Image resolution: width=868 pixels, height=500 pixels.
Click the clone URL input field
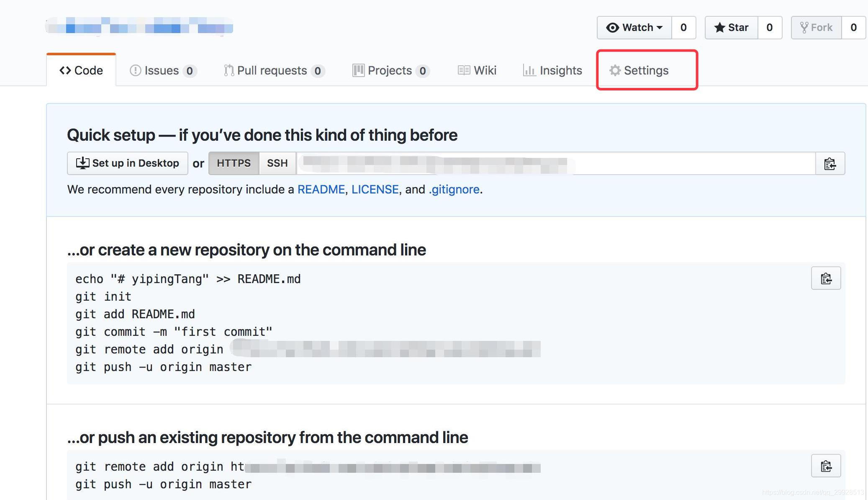[x=556, y=163]
